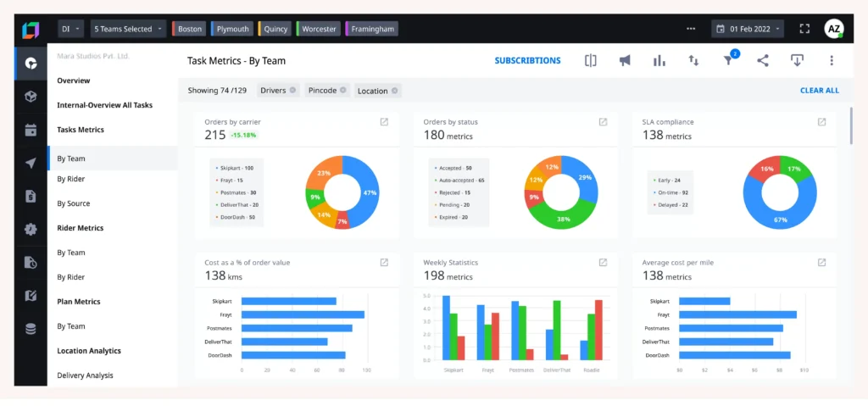Remove the Drivers filter chip
868x406 pixels.
point(293,90)
